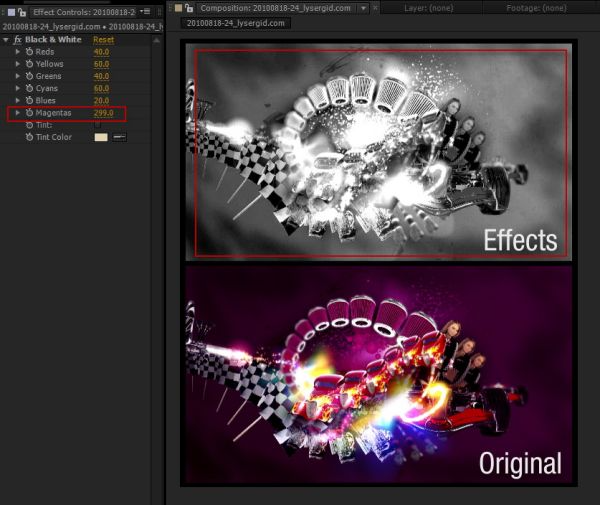Image resolution: width=600 pixels, height=505 pixels.
Task: Switch to the Footage: (none) tab
Action: pyautogui.click(x=536, y=8)
